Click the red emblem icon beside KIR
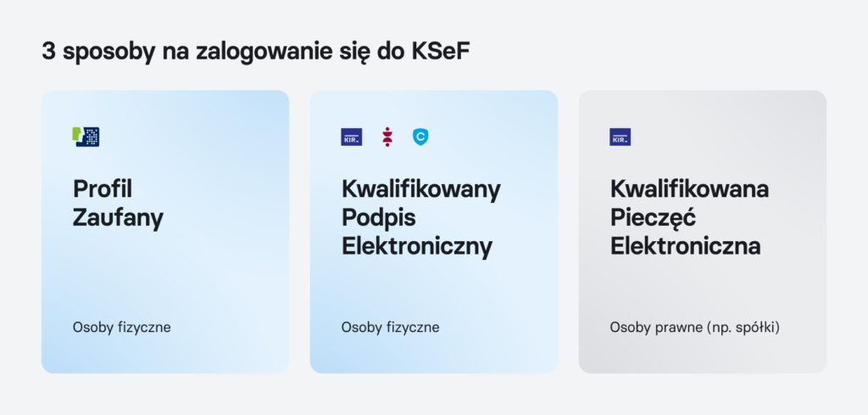Viewport: 868px width, 415px height. 387,137
